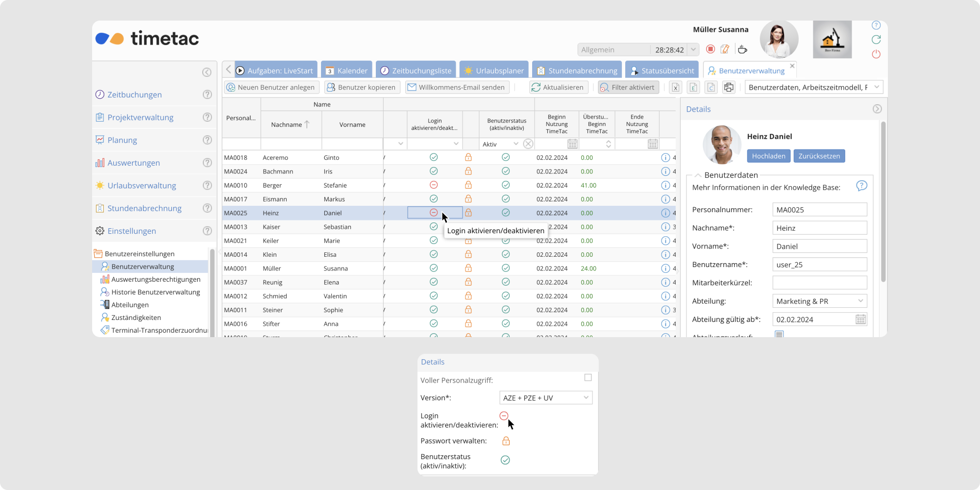The height and width of the screenshot is (490, 980).
Task: Click the red stop time tracking icon
Action: tap(710, 49)
